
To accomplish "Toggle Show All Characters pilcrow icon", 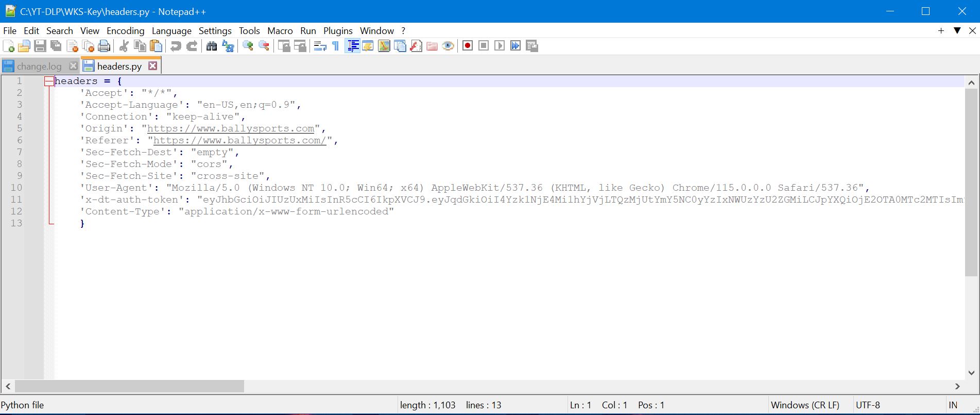I will click(336, 46).
